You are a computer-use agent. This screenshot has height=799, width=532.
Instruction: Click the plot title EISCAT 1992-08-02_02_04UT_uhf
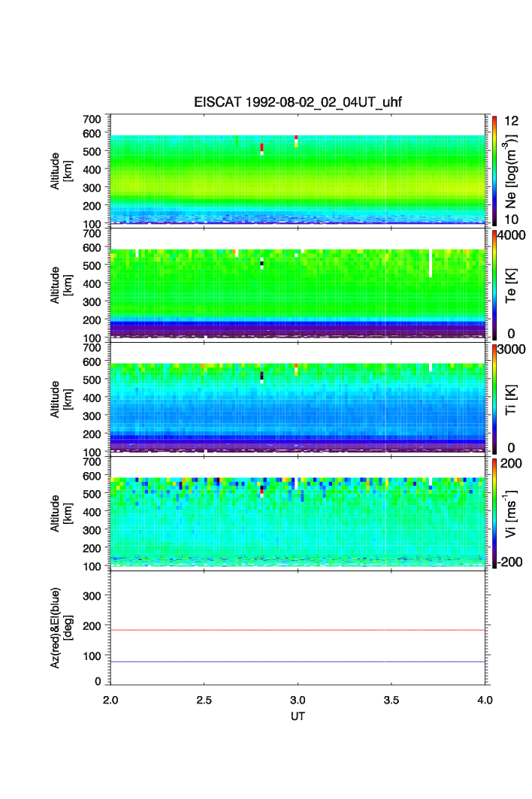pos(298,102)
